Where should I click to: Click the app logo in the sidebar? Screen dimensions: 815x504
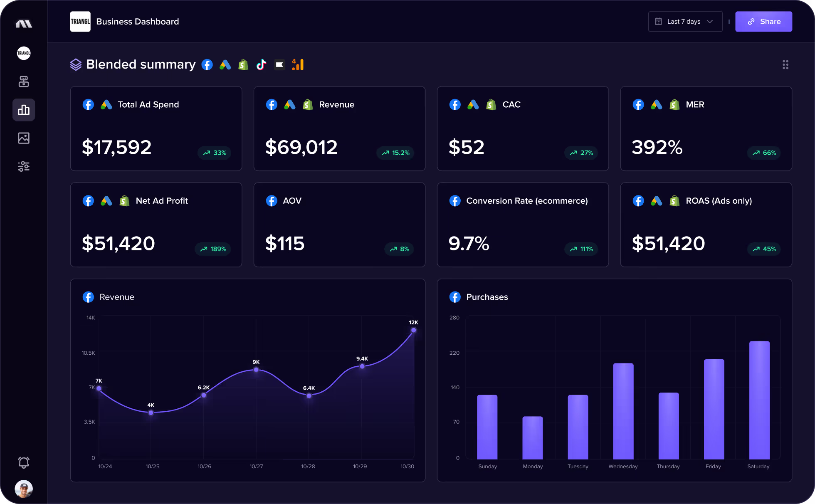tap(24, 24)
